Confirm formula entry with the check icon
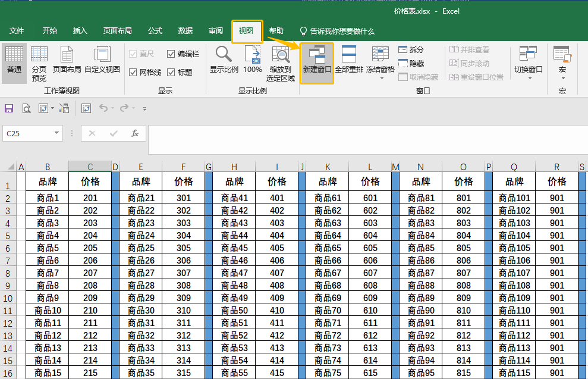This screenshot has width=588, height=379. click(114, 133)
